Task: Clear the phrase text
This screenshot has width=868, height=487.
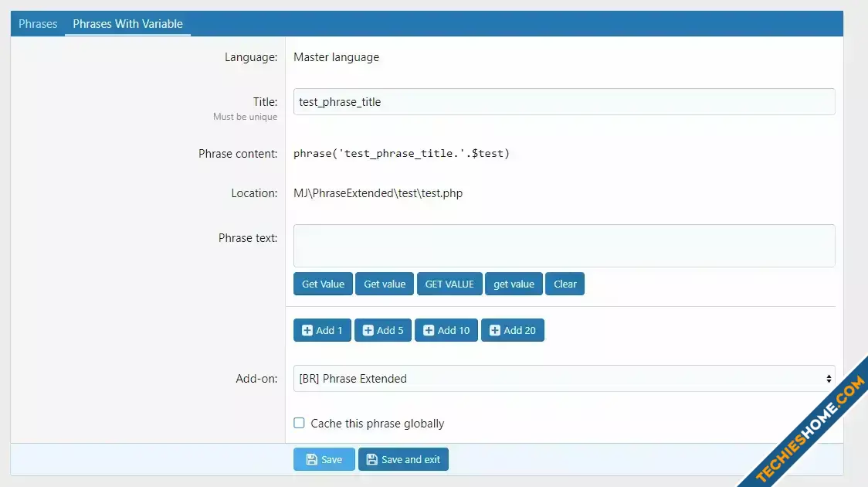Action: [x=565, y=284]
